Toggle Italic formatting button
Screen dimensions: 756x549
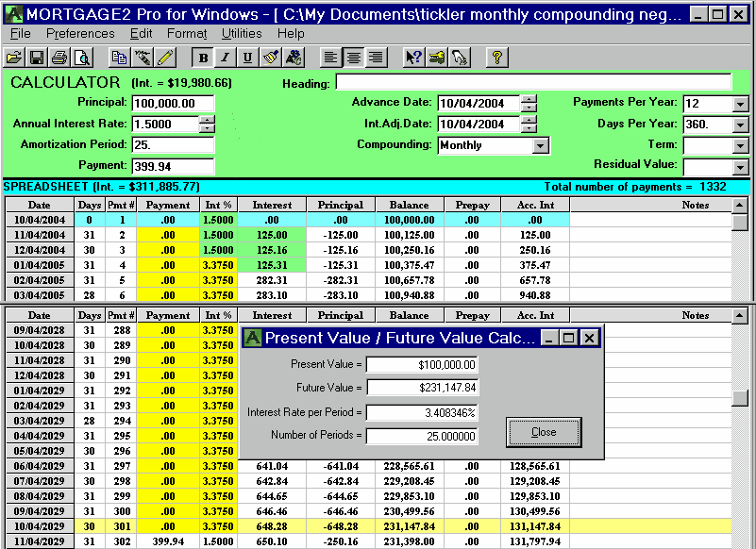click(225, 58)
